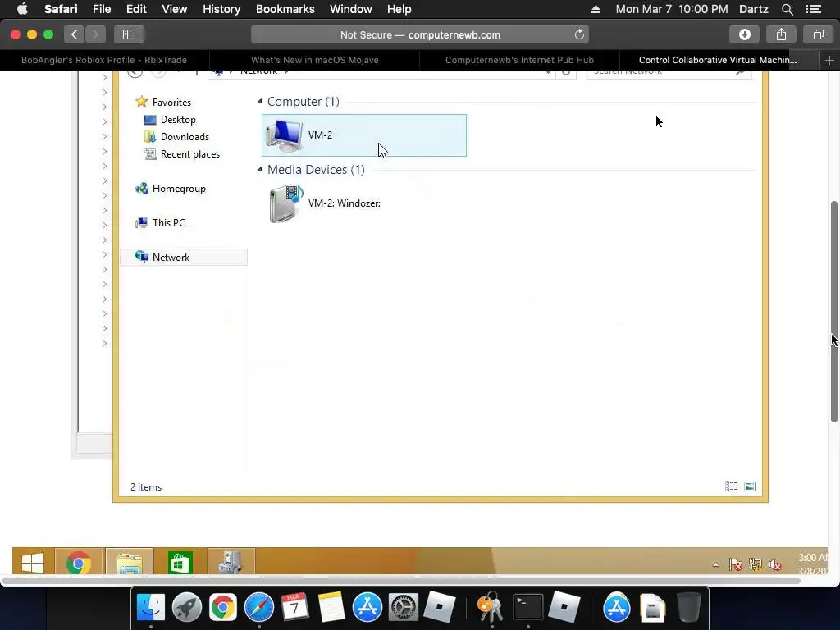The width and height of the screenshot is (840, 630).
Task: Show Safari downloads
Action: click(x=745, y=34)
